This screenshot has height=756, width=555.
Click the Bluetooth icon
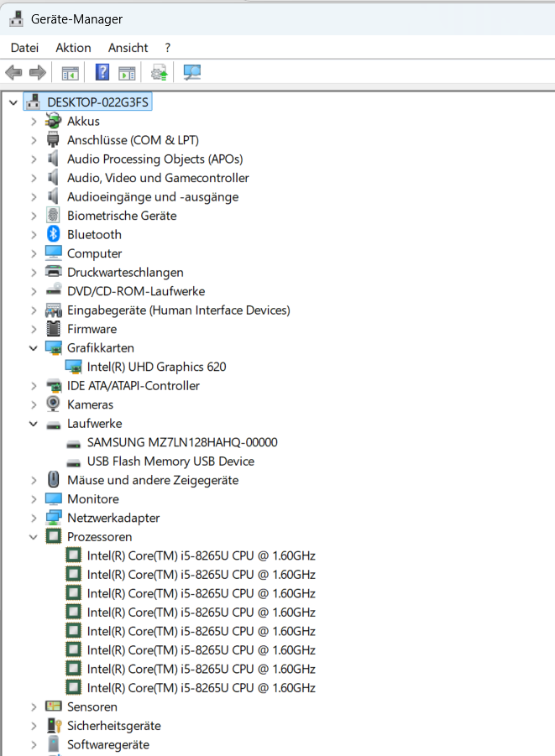53,234
